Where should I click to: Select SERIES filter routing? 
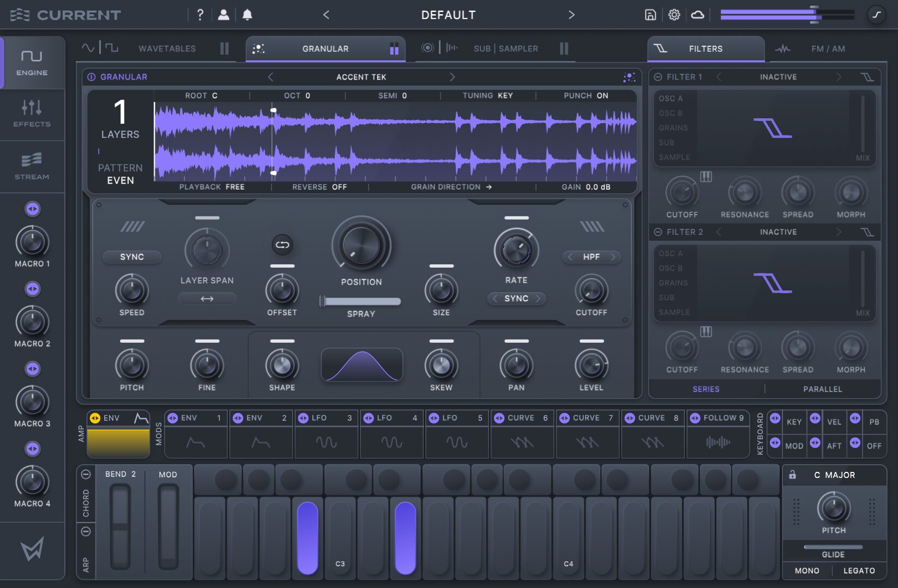click(x=706, y=389)
